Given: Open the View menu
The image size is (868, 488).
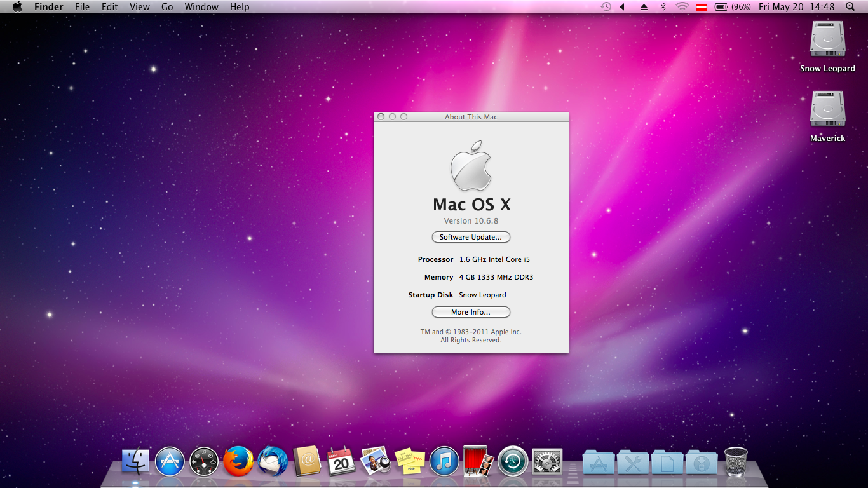Looking at the screenshot, I should click(x=140, y=6).
